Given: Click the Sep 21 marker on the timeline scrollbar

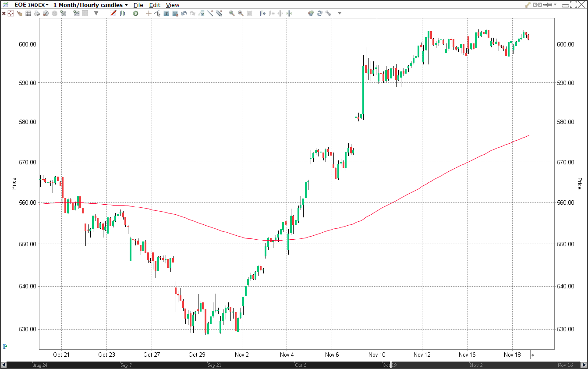Looking at the screenshot, I should click(214, 365).
